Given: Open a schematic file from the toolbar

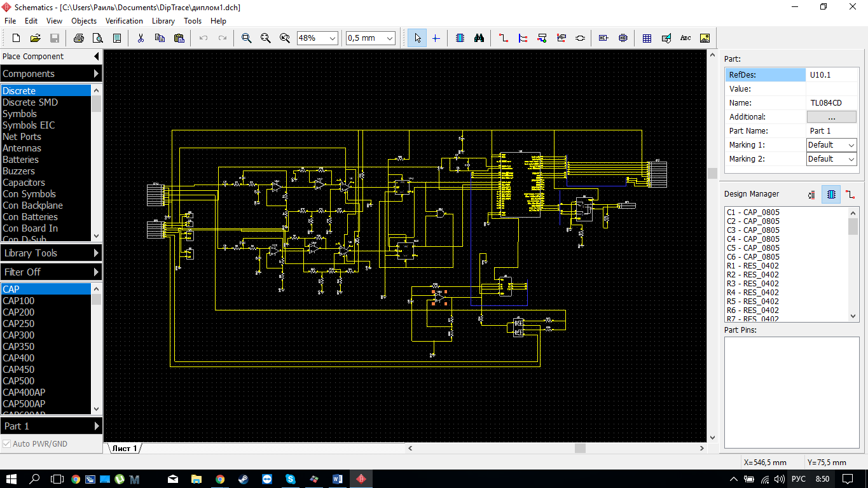Looking at the screenshot, I should pos(36,38).
